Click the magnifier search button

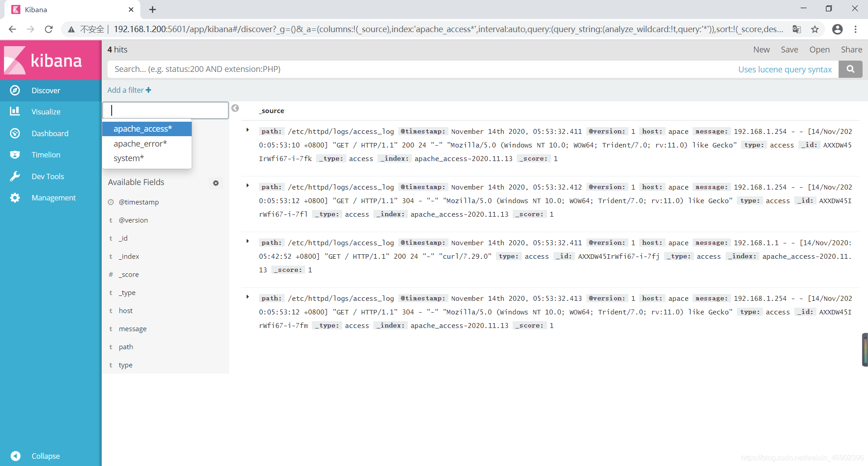[850, 69]
